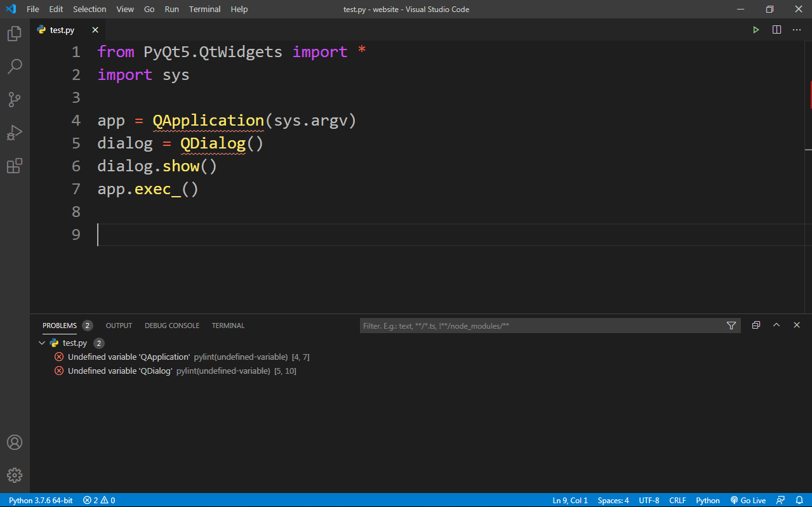Open the Extensions view

[14, 166]
